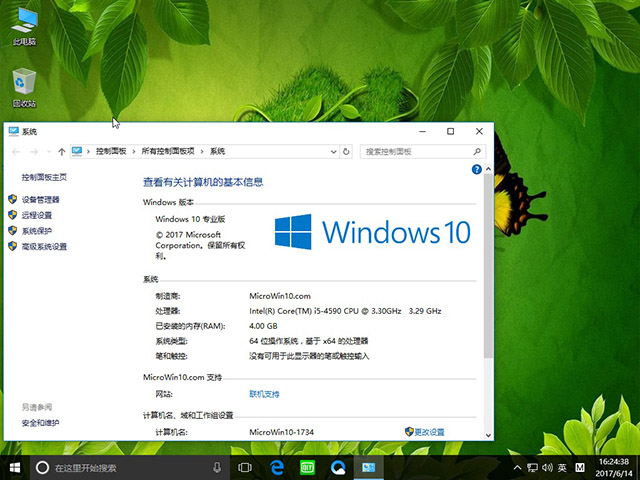The width and height of the screenshot is (640, 480).
Task: Open help with blue question mark
Action: click(476, 169)
